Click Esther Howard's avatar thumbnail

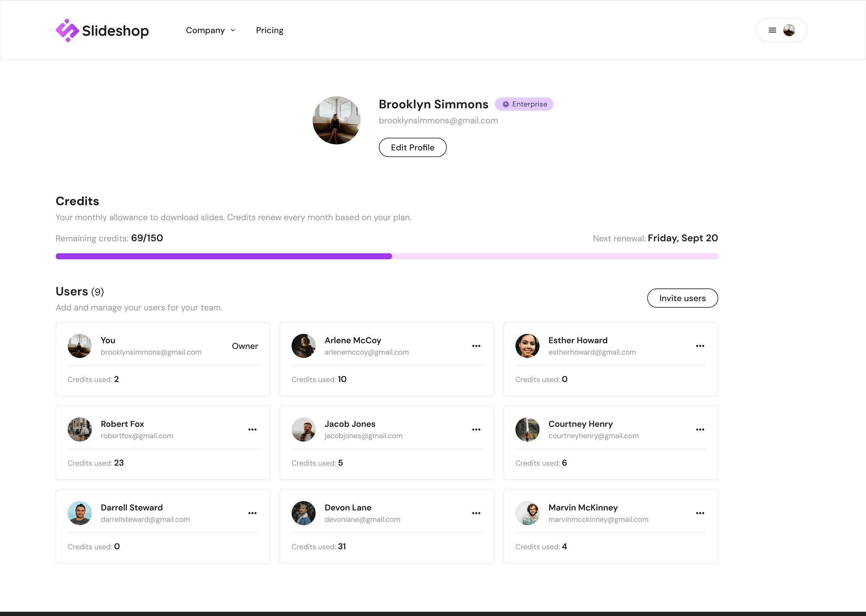tap(527, 346)
